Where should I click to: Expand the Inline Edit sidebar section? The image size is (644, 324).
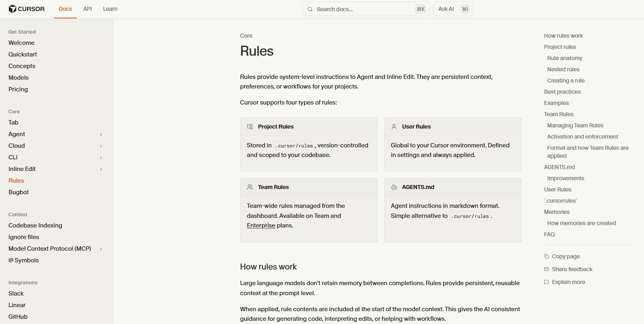101,169
